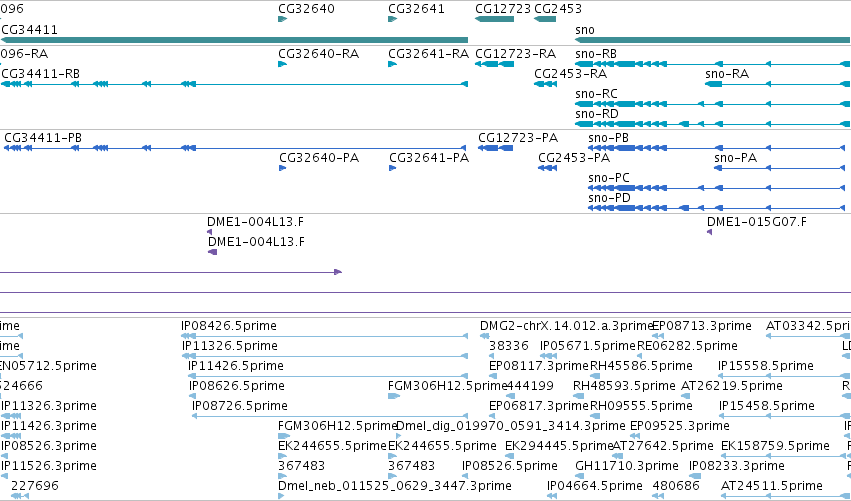Viewport: 851px width, 501px height.
Task: Select EST AT26219.5prime
Action: [x=732, y=386]
